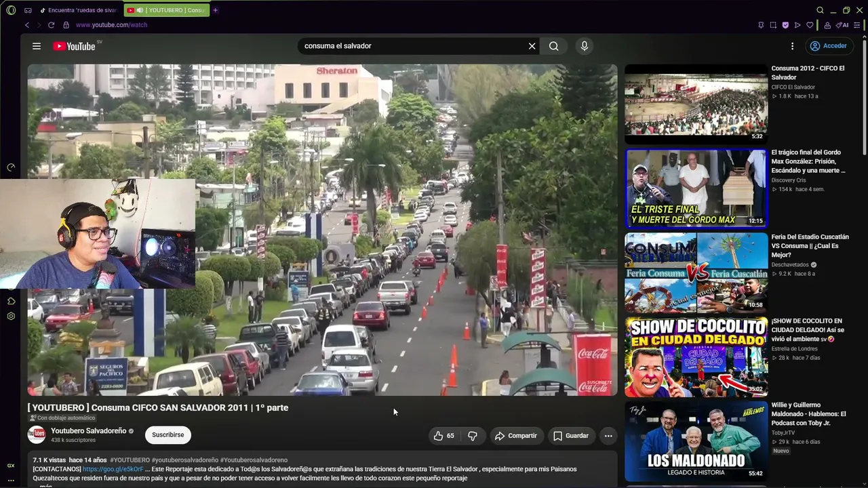868x488 pixels.
Task: Play 'Consuma 2012 - CIFCO El Salvador' thumbnail
Action: coord(696,103)
